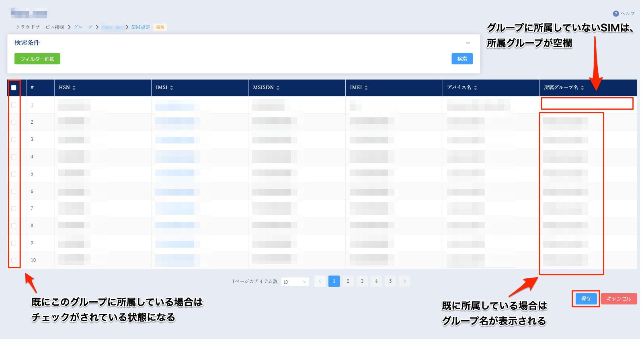Go to page 3
644x339 pixels.
(x=362, y=281)
